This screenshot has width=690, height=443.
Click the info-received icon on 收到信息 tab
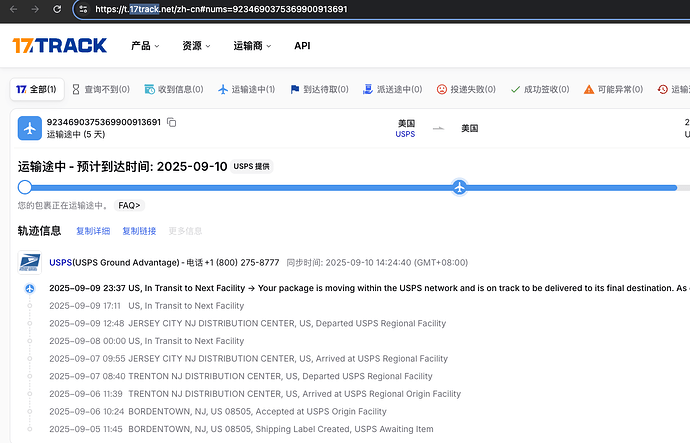pyautogui.click(x=150, y=89)
